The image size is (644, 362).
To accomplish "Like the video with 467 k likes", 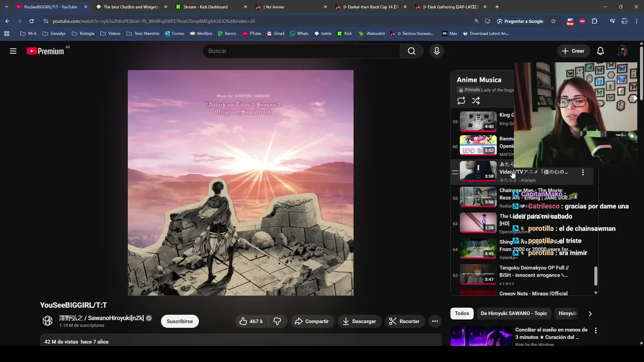I will tap(252, 321).
